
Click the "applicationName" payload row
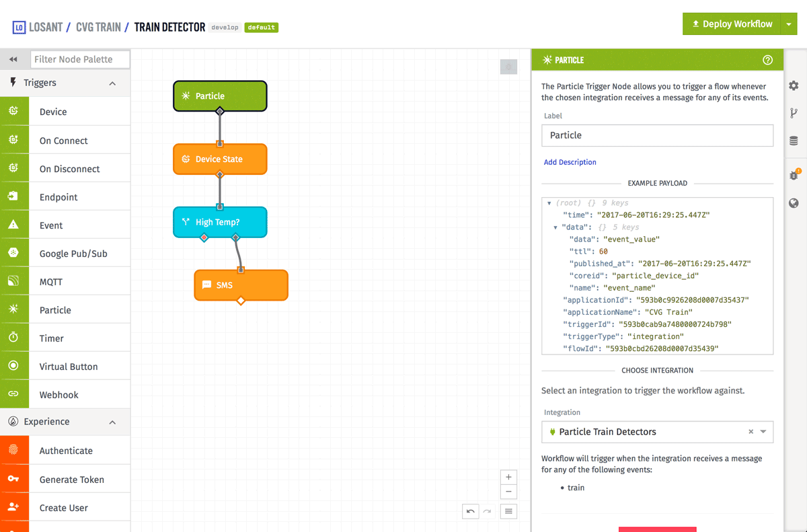point(627,312)
